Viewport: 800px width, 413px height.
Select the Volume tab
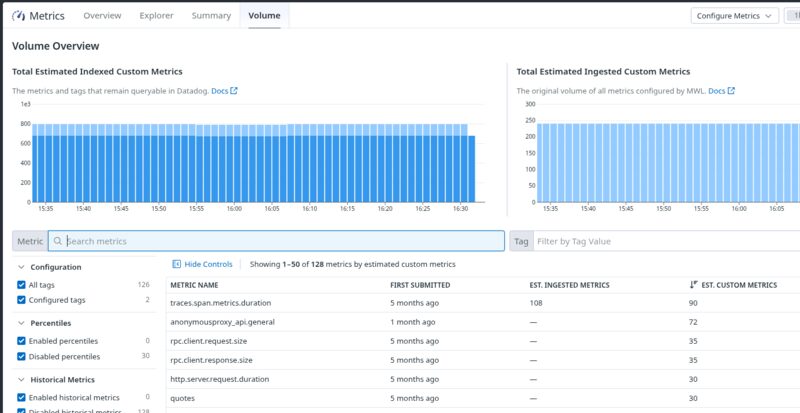click(x=264, y=16)
